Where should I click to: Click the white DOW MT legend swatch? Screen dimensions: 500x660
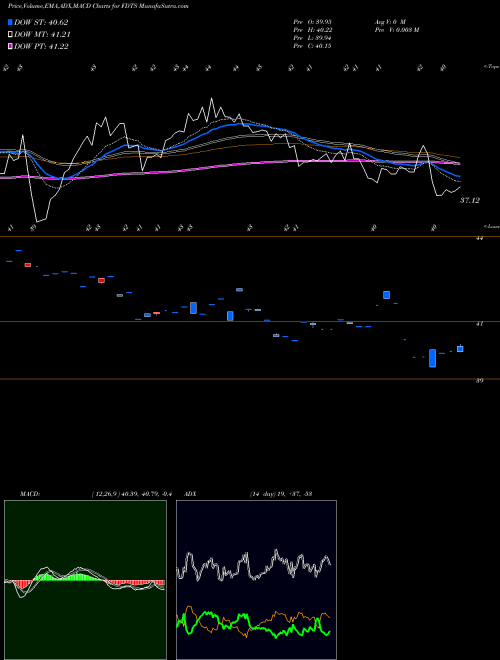tap(10, 35)
